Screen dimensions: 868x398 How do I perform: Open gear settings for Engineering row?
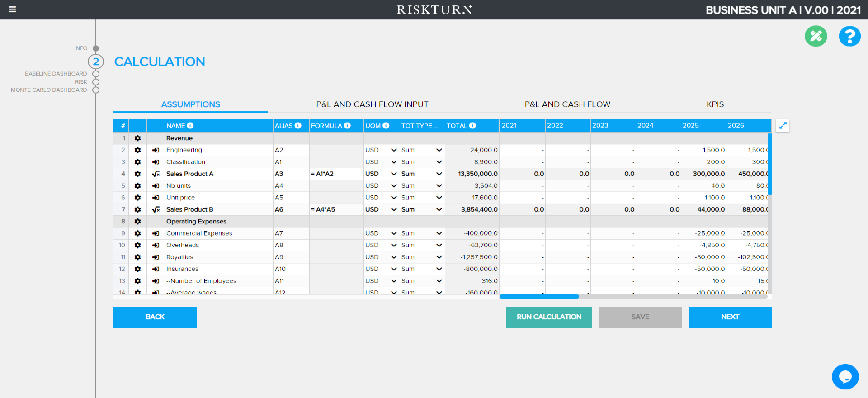(x=137, y=150)
